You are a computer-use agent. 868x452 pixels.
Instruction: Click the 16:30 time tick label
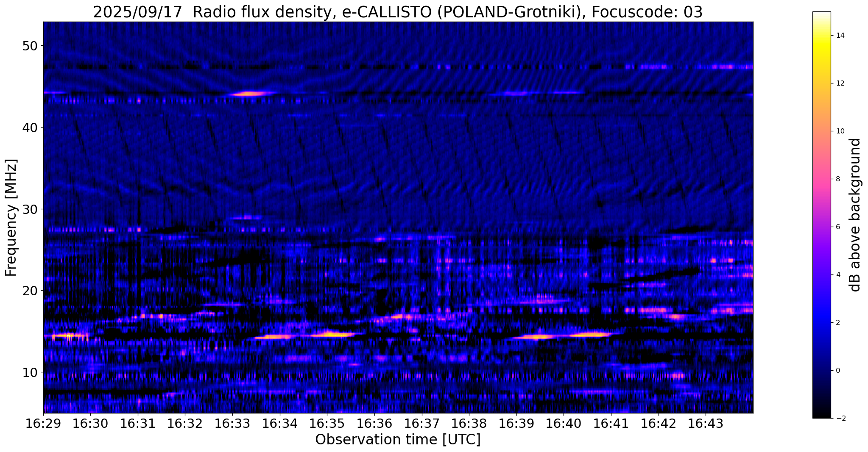point(90,424)
